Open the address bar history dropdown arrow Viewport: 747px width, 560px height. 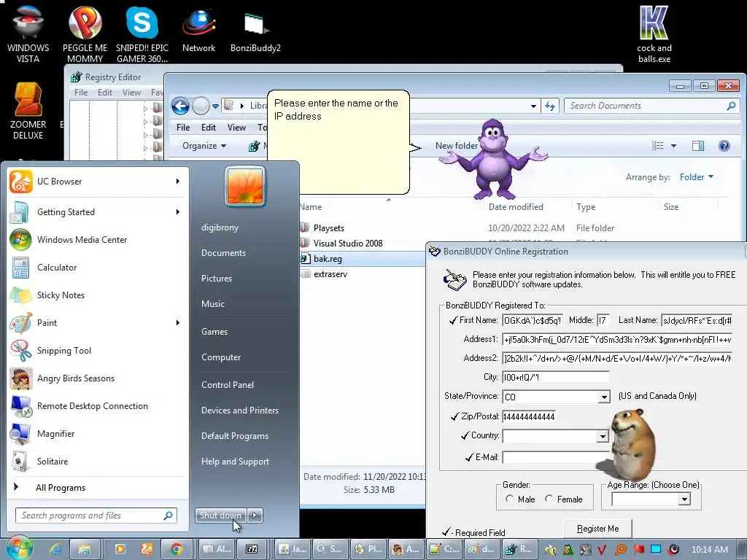point(533,106)
